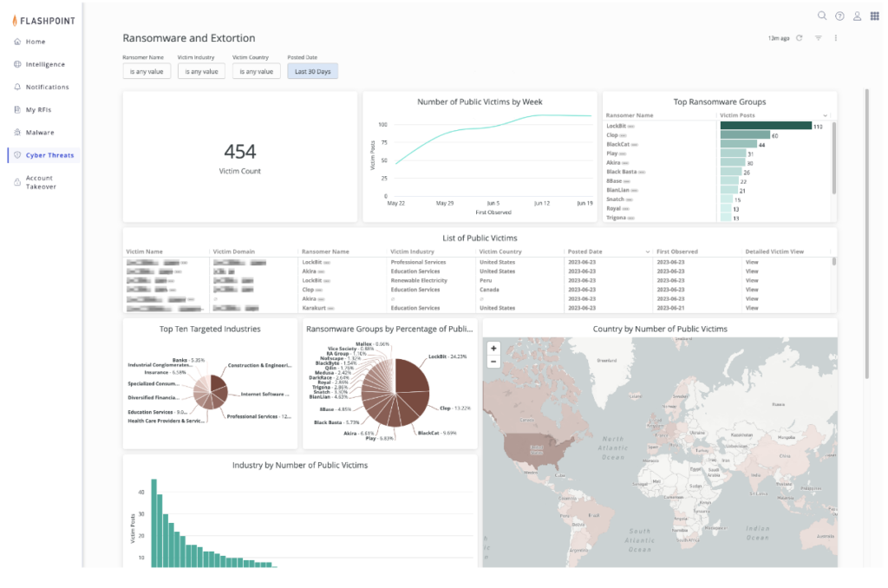This screenshot has height=588, width=888.
Task: Click the 454 Victim Count number
Action: (240, 151)
